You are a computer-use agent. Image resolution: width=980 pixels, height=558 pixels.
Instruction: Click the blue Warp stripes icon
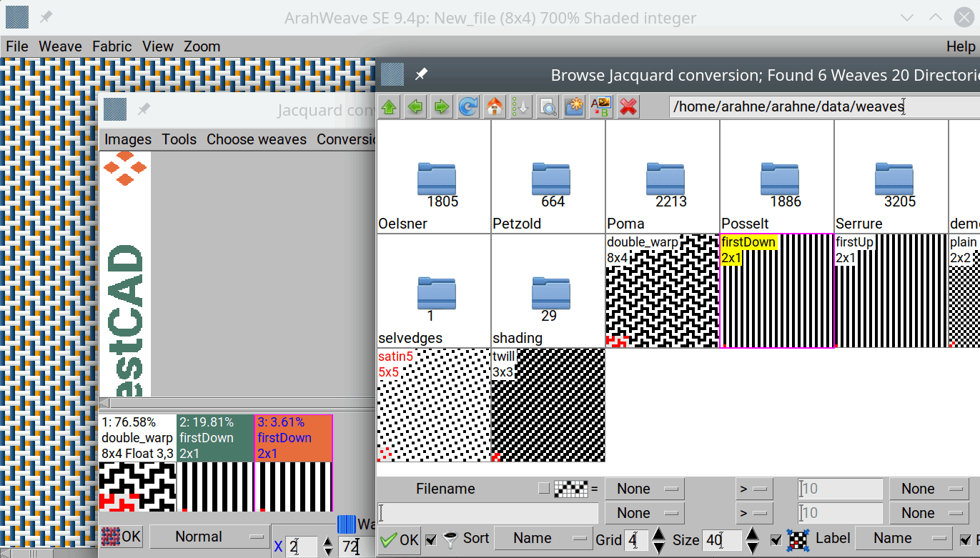346,524
